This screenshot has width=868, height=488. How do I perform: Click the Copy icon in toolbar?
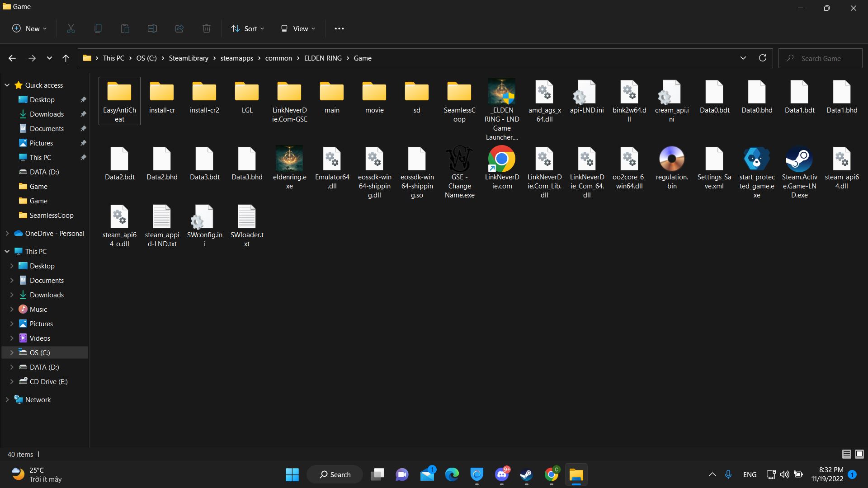point(98,28)
